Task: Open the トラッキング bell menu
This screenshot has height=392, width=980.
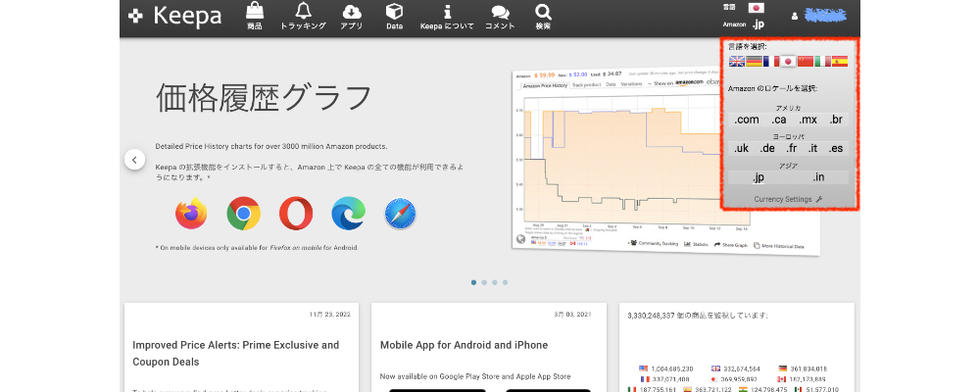Action: click(303, 16)
